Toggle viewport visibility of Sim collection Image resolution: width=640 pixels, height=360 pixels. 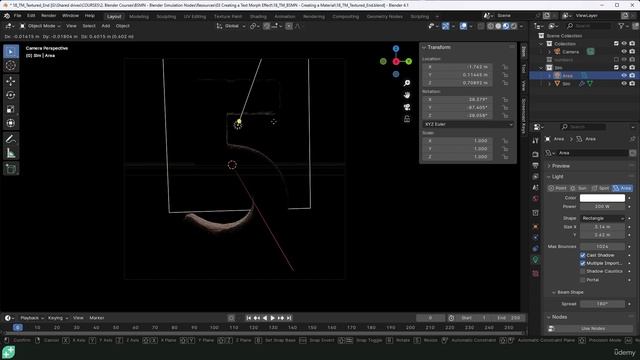click(624, 68)
